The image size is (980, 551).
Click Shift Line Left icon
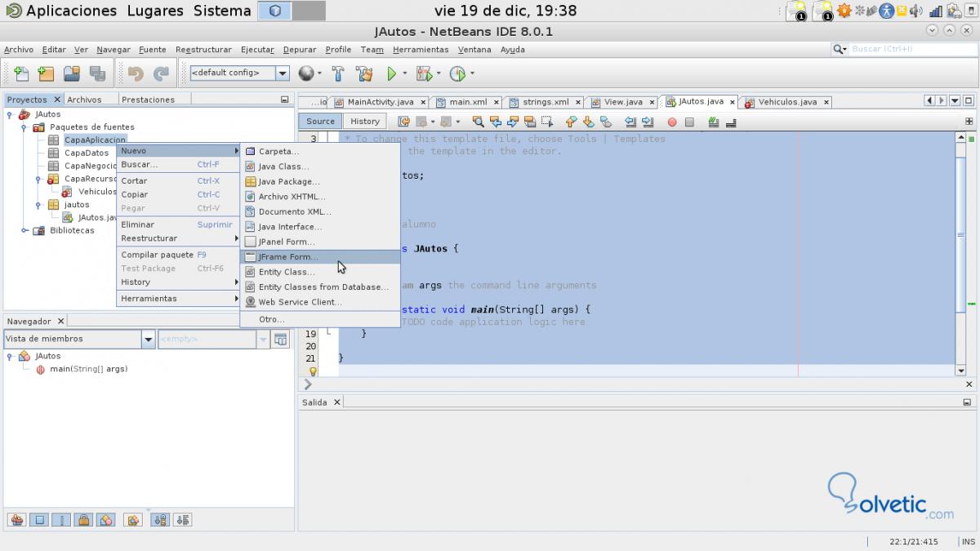click(x=630, y=122)
